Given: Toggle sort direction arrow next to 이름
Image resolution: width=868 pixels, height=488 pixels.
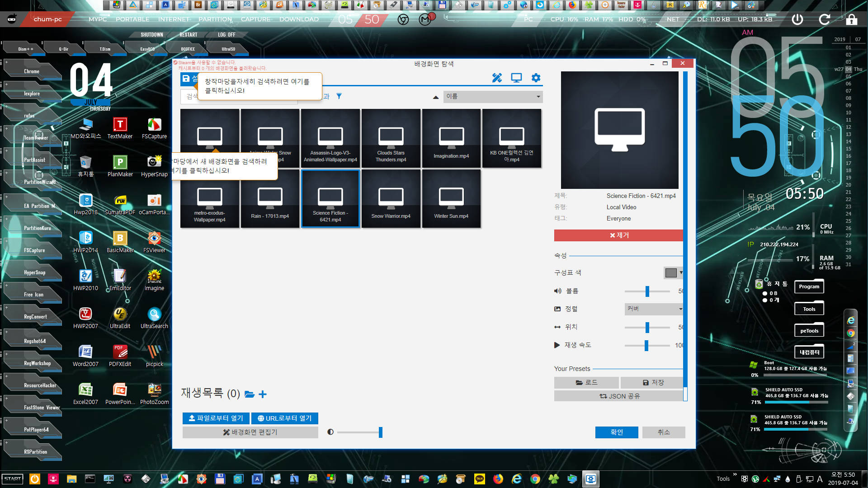Looking at the screenshot, I should point(436,97).
